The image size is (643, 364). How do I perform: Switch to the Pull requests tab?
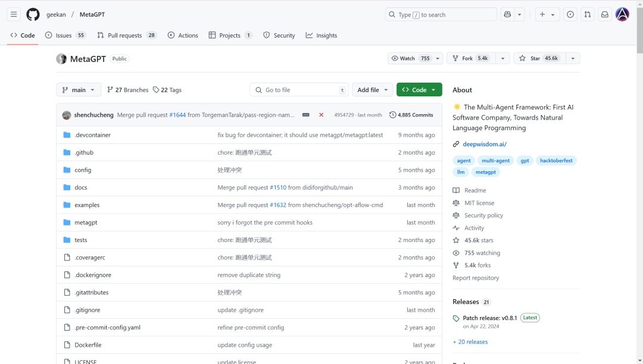coord(126,36)
